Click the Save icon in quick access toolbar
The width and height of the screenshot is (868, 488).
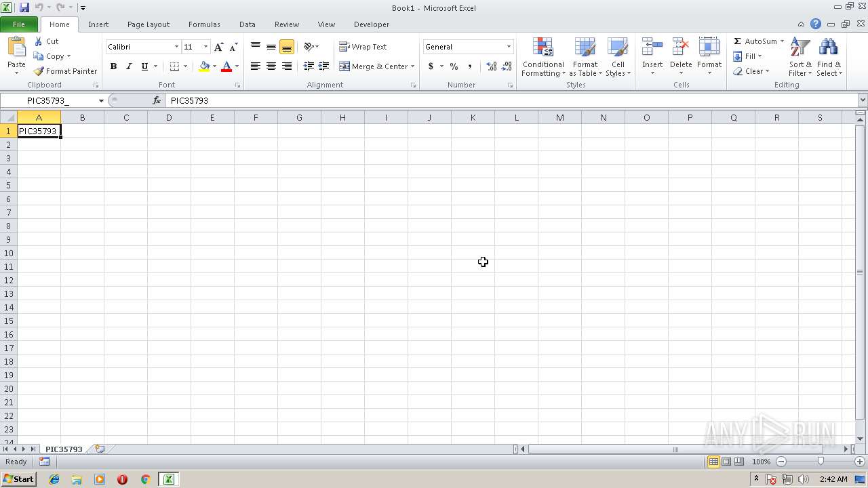tap(24, 7)
